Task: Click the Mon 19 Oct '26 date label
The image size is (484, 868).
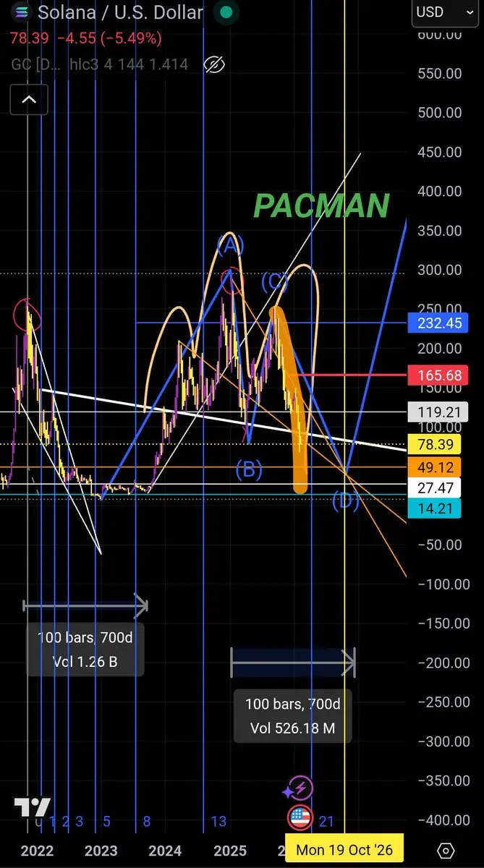Action: [344, 850]
